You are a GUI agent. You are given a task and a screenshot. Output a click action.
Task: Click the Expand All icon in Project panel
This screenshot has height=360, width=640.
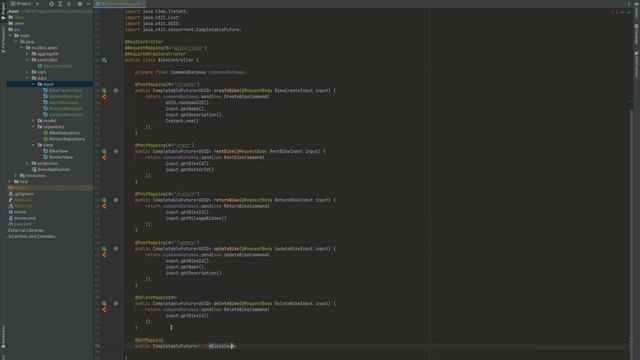[60, 4]
